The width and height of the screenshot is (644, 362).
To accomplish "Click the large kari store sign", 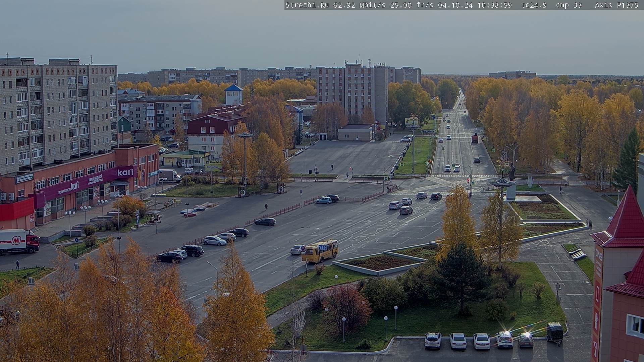I will (x=125, y=173).
